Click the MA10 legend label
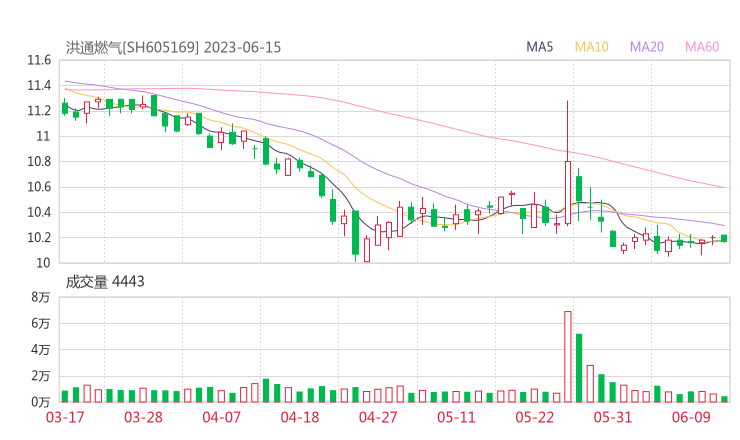 pyautogui.click(x=591, y=47)
